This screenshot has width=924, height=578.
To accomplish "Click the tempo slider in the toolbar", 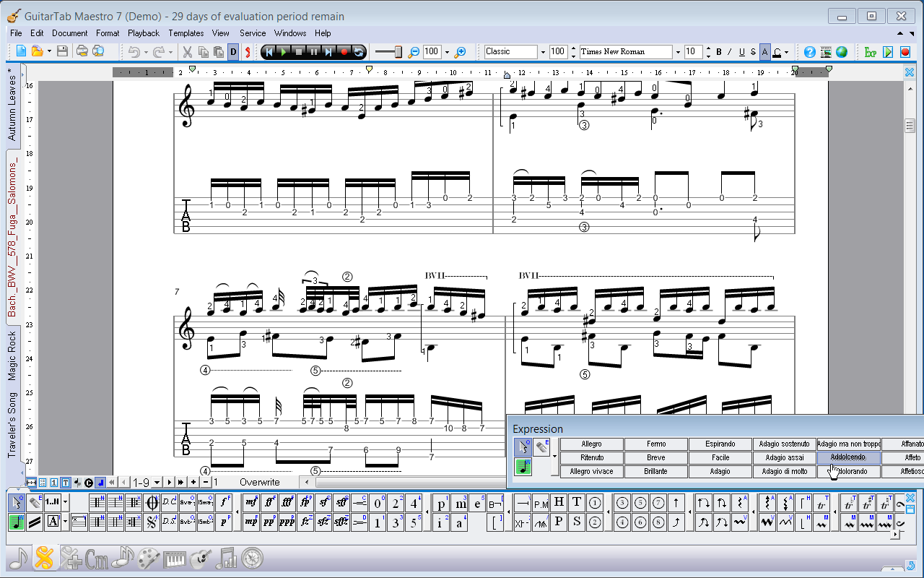I will click(388, 52).
